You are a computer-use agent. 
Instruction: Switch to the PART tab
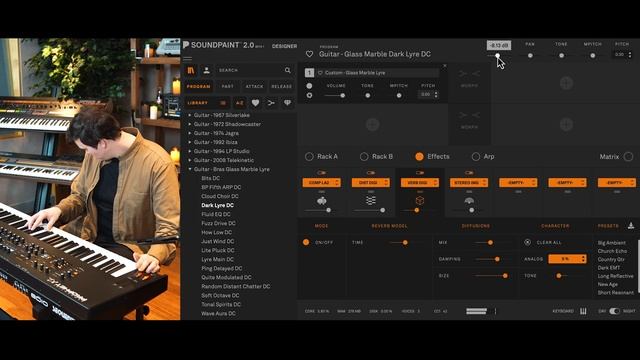tap(228, 87)
